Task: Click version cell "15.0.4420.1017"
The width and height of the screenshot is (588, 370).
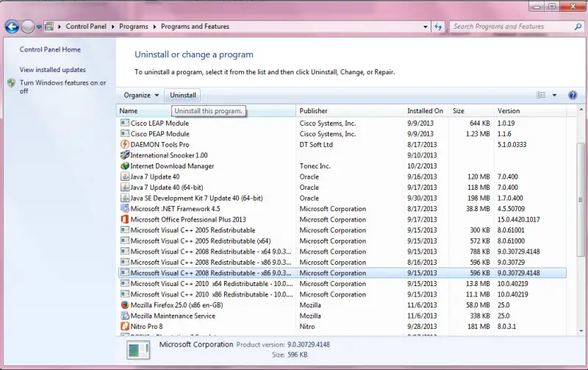Action: coord(519,219)
